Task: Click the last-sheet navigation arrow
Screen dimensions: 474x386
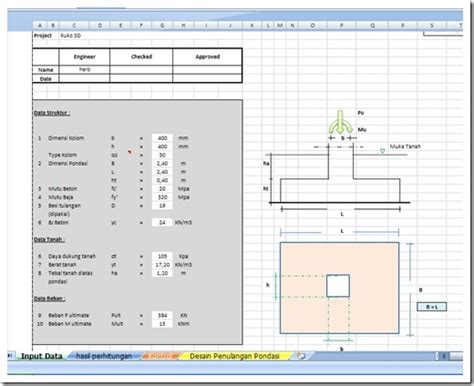Action: click(11, 356)
